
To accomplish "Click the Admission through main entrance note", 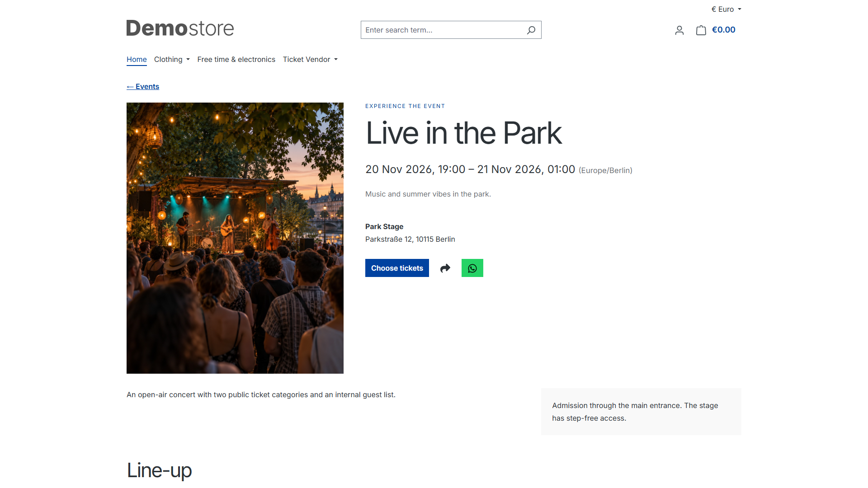I will pyautogui.click(x=641, y=412).
